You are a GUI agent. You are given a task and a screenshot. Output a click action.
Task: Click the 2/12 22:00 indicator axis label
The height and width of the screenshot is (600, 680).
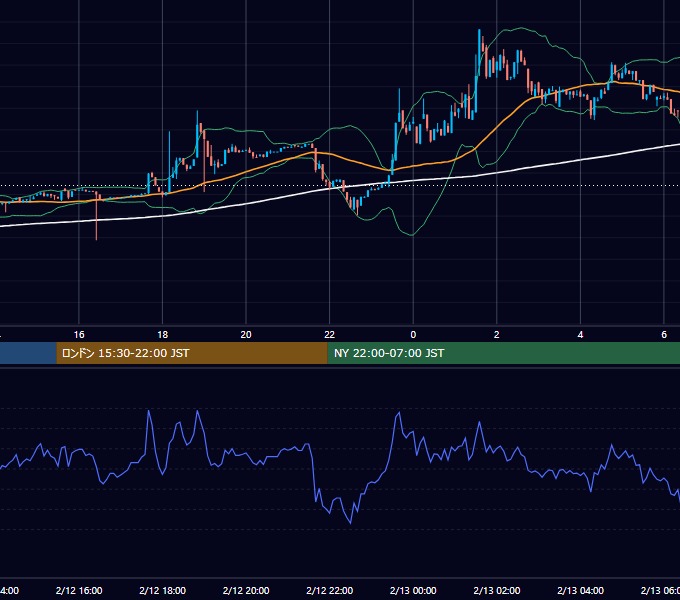[330, 590]
